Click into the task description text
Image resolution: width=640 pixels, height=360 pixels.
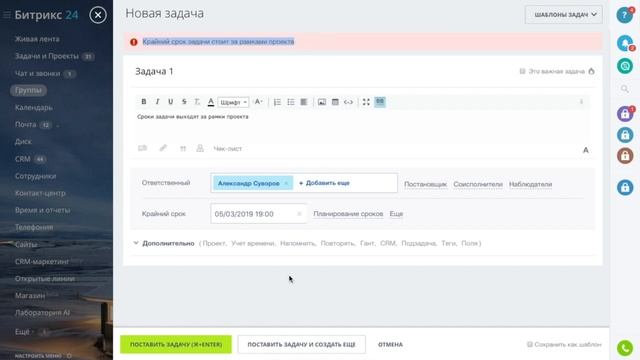pos(193,117)
